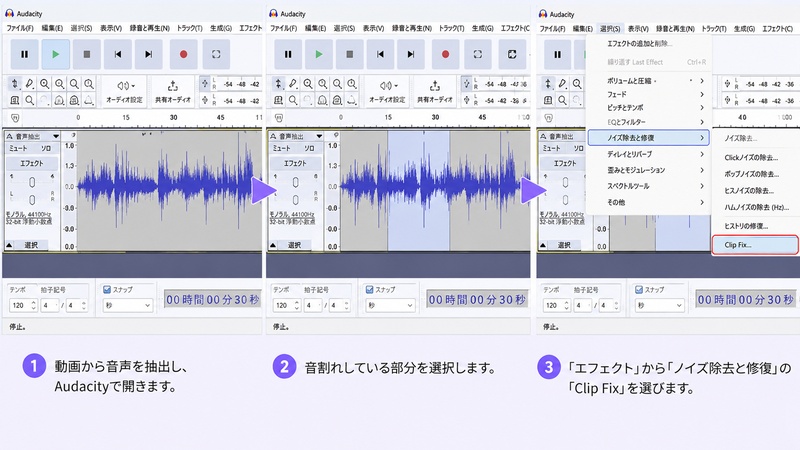Click Pause in the step 1 Audacity window
This screenshot has height=450, width=800.
tap(24, 54)
